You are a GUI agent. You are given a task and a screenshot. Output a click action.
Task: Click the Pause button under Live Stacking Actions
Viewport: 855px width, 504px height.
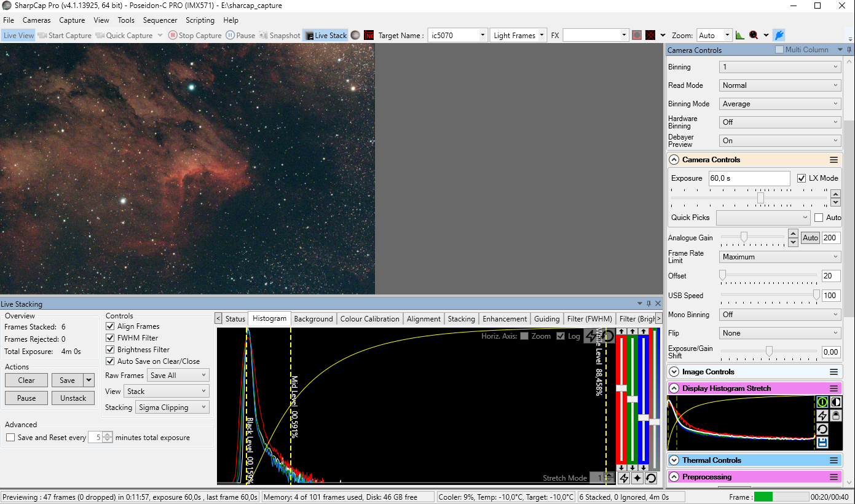pos(26,398)
